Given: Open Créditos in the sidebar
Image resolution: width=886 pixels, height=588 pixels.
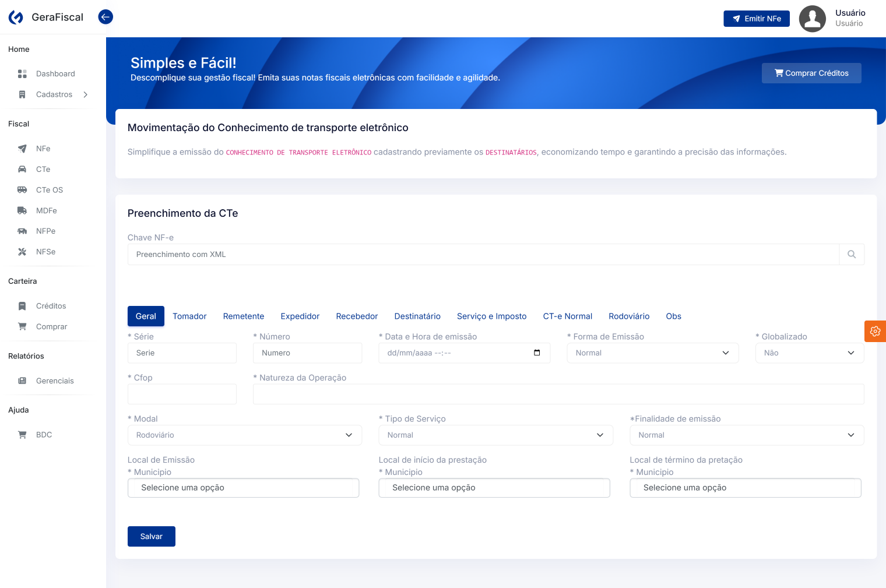Looking at the screenshot, I should [51, 306].
